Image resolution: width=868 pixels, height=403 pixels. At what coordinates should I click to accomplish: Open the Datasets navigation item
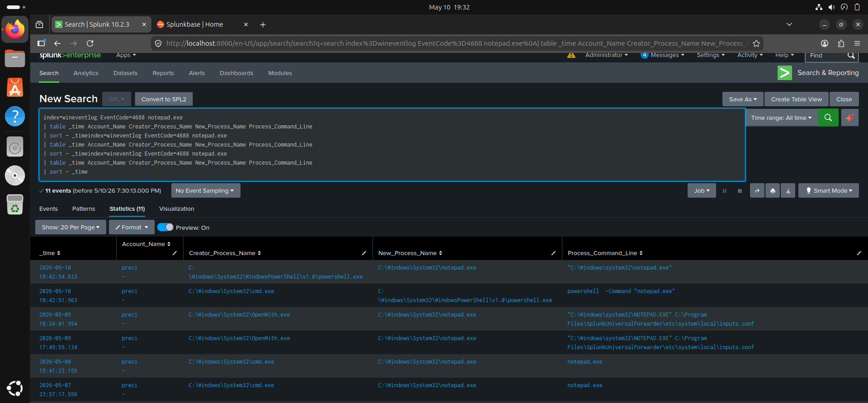(125, 73)
